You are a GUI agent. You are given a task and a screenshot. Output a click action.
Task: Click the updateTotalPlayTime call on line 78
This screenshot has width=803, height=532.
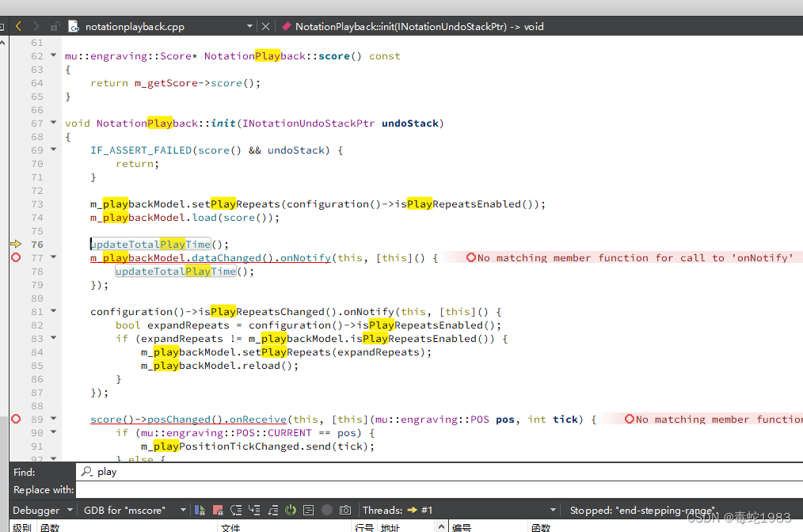tap(176, 271)
